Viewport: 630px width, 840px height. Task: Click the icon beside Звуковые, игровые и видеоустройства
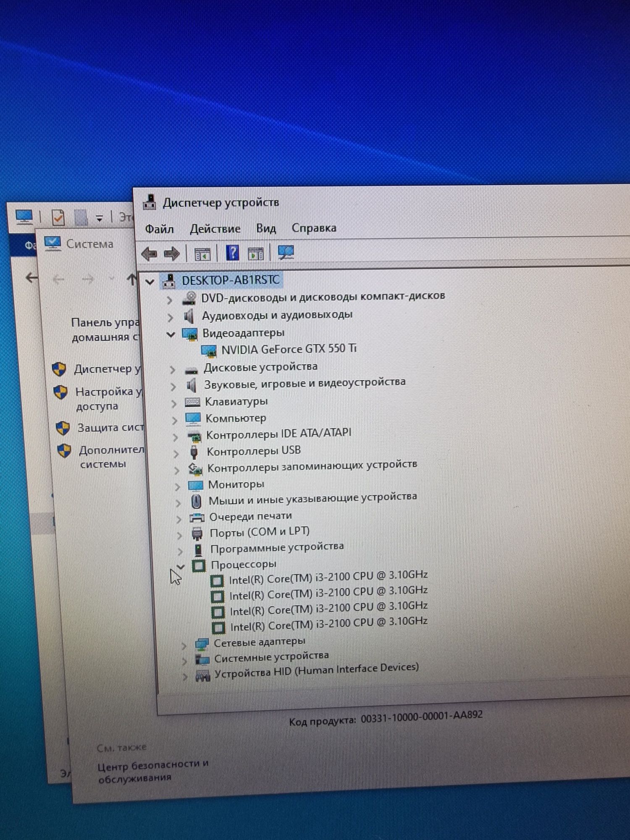pos(191,385)
